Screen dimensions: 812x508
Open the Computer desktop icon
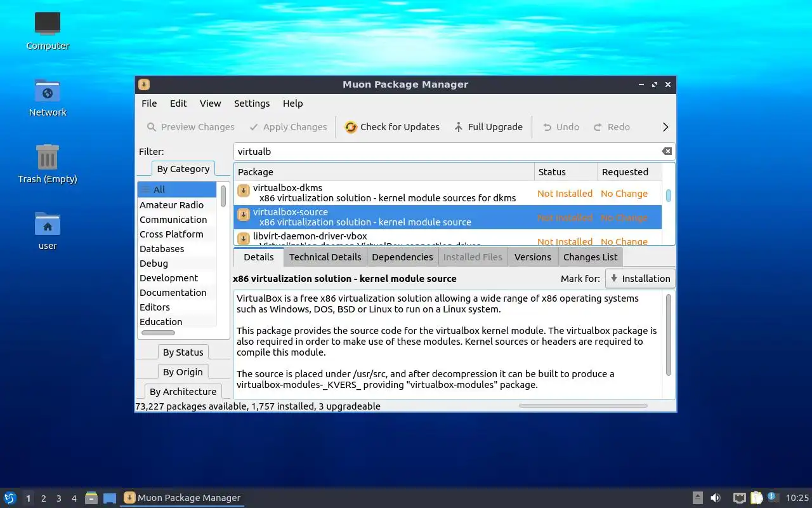click(48, 30)
